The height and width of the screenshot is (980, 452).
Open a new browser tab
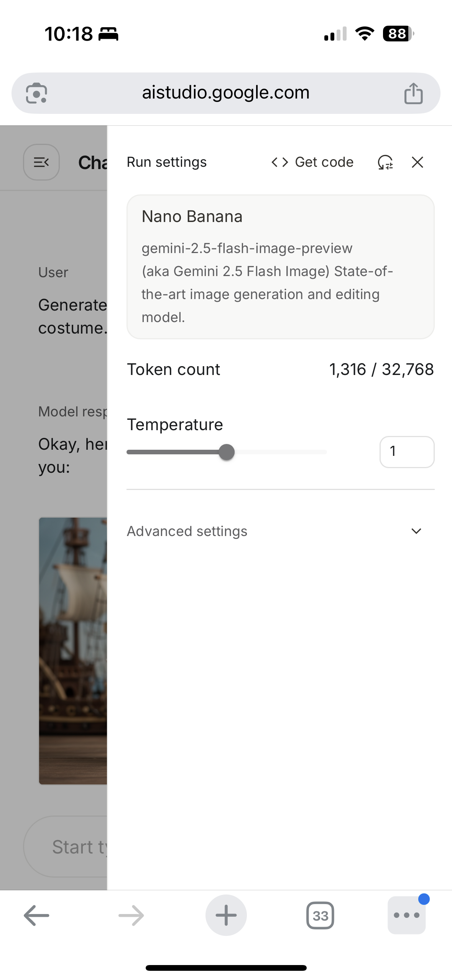coord(226,915)
